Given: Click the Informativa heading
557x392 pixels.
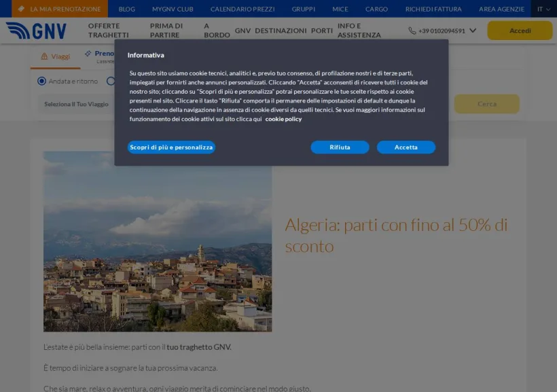Looking at the screenshot, I should coord(145,55).
